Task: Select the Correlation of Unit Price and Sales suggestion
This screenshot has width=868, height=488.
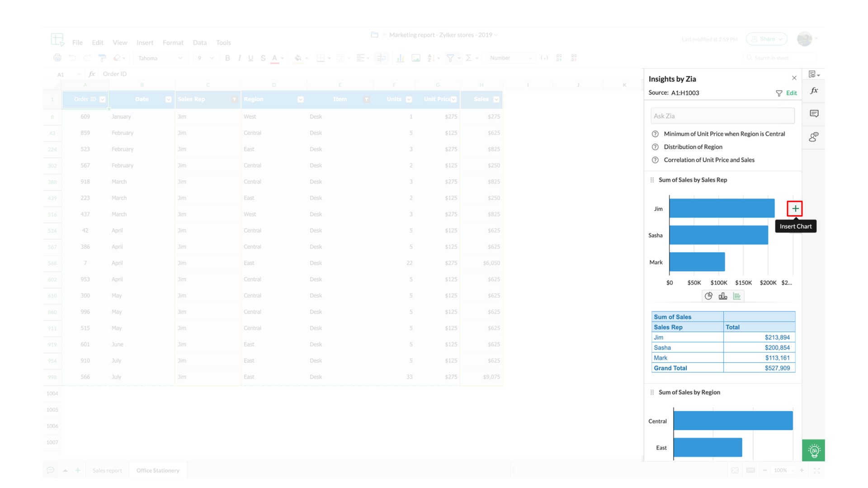Action: pos(709,160)
